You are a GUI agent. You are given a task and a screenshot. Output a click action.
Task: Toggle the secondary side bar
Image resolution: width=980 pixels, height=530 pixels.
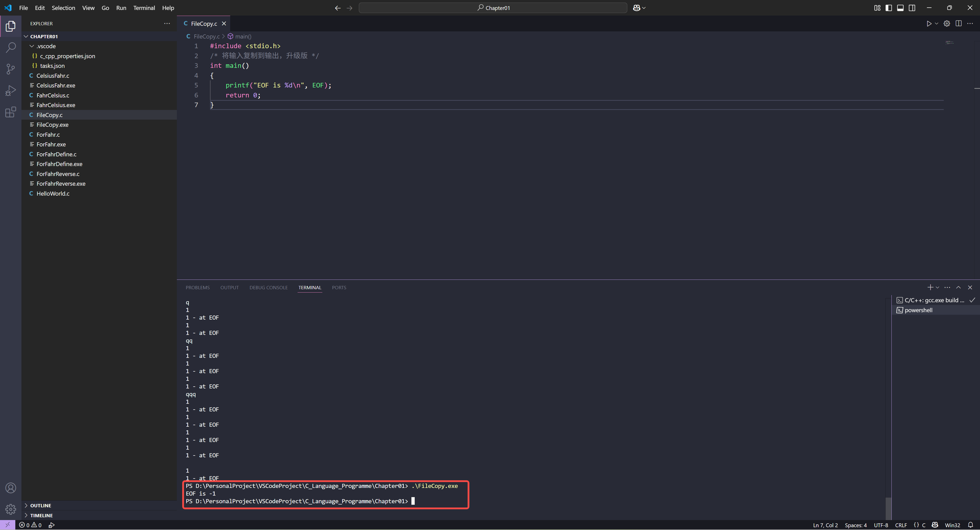pyautogui.click(x=912, y=8)
